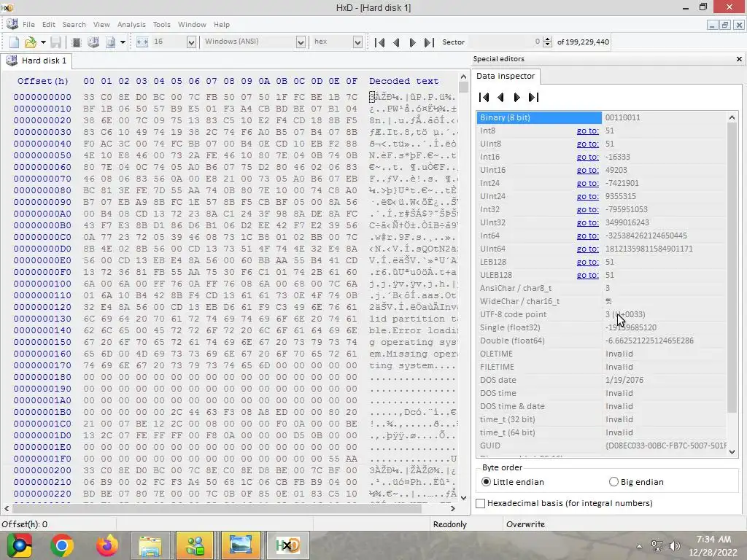The height and width of the screenshot is (560, 747).
Task: Show hidden system tray icons
Action: click(639, 546)
